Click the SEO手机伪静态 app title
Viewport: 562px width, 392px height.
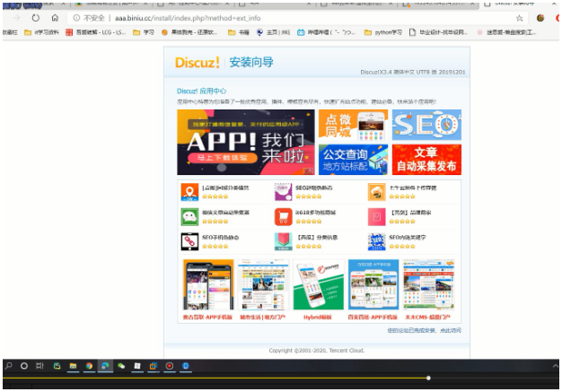tap(221, 238)
